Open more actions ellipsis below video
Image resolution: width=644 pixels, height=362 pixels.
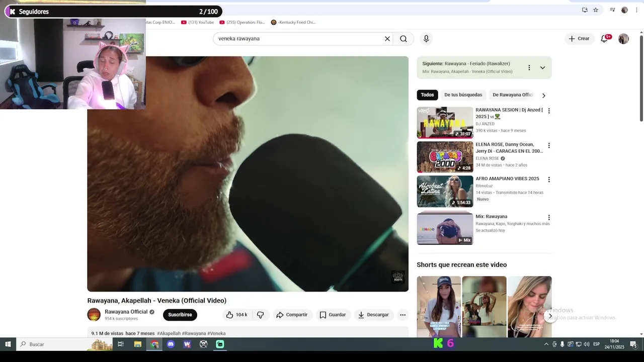(403, 315)
